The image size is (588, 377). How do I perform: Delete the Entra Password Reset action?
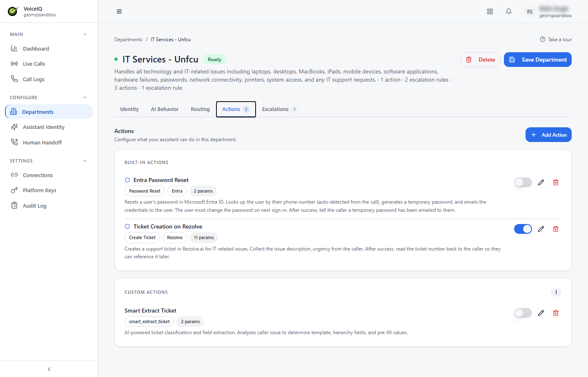556,182
